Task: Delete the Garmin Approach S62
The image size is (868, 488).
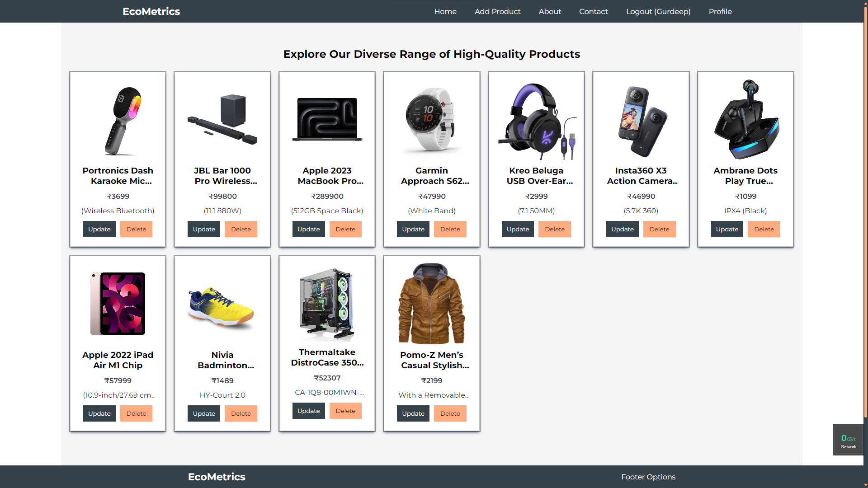Action: tap(450, 229)
